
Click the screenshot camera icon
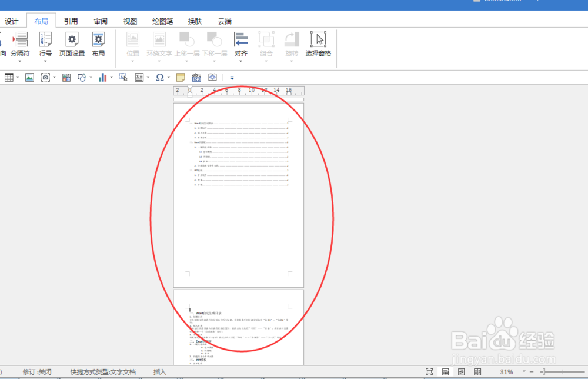pos(45,78)
